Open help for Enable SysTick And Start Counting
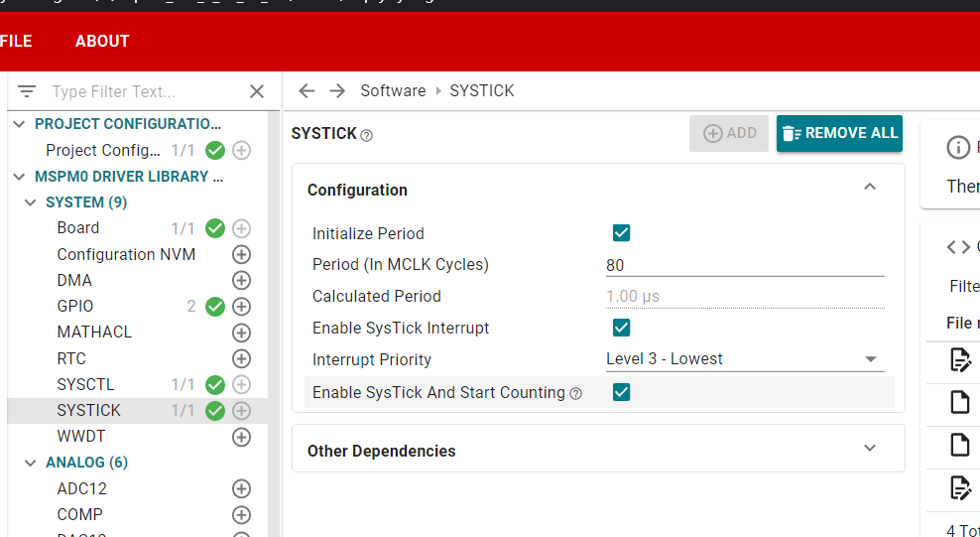 [576, 393]
